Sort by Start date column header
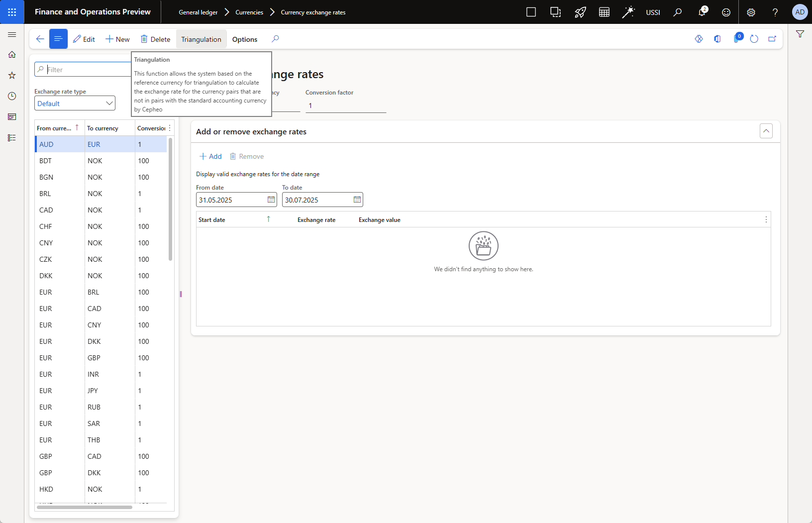This screenshot has width=812, height=523. pos(212,219)
